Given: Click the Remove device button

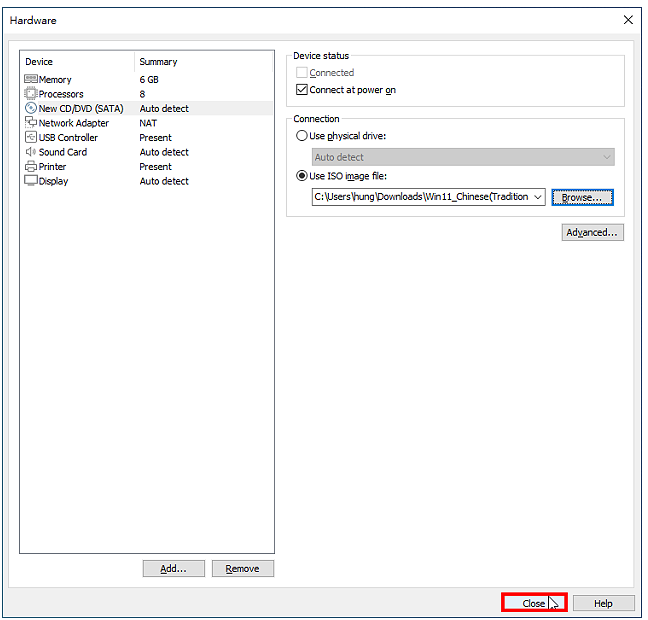Looking at the screenshot, I should (x=243, y=569).
